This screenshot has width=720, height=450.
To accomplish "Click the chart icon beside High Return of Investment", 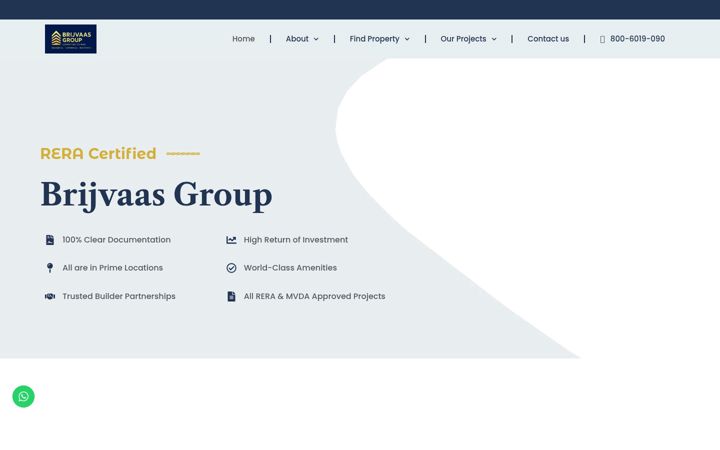I will coord(231,240).
